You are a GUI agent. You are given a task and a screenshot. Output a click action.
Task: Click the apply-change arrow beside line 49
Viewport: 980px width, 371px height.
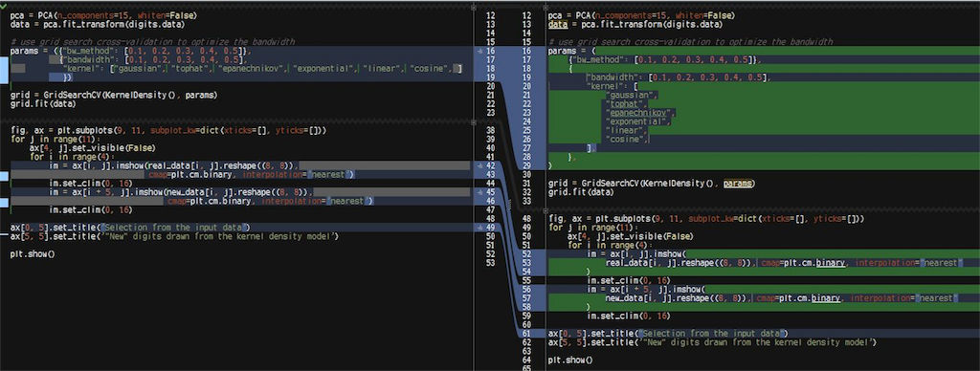click(479, 228)
